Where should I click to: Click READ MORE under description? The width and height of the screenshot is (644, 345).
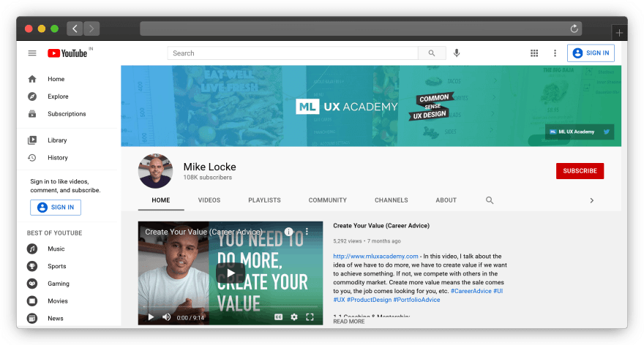tap(348, 322)
